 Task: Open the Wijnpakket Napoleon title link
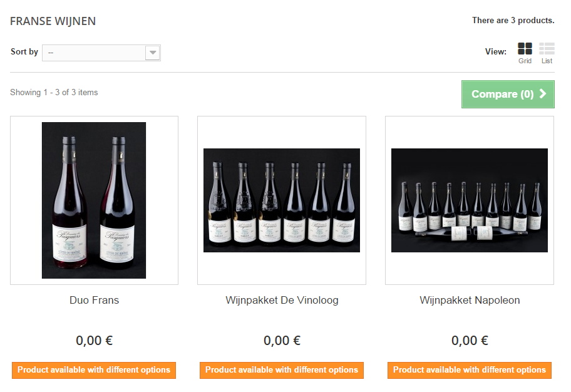pos(470,301)
